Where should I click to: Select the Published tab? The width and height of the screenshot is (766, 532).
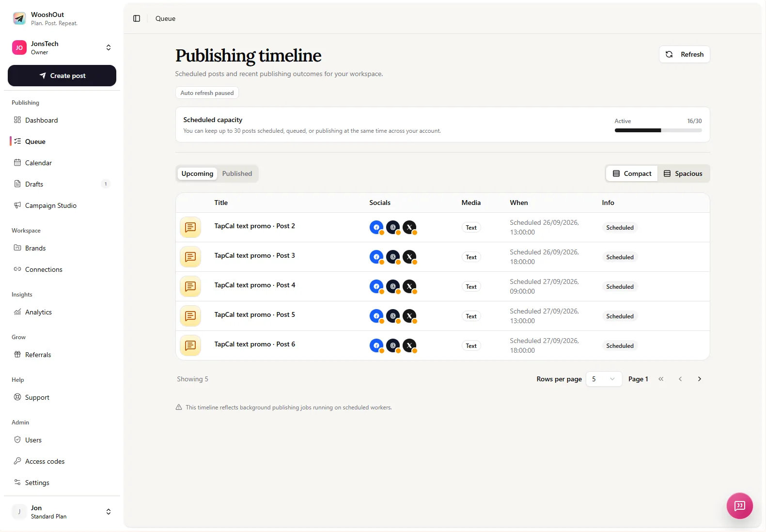237,173
